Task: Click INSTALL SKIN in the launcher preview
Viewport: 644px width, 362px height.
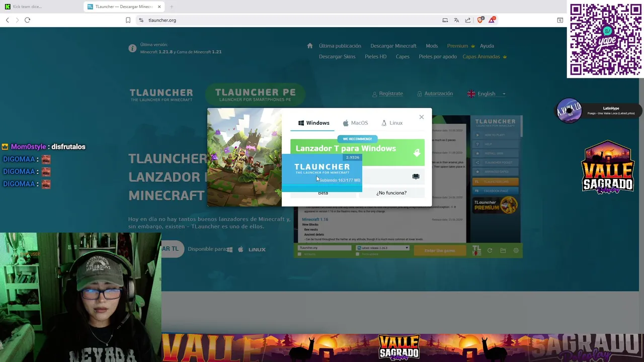Action: pos(496,153)
